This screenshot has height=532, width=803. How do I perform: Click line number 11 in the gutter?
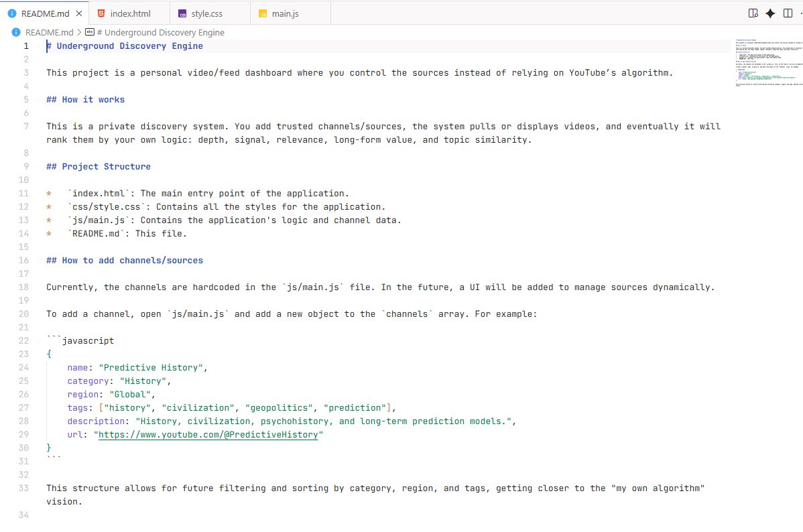(x=23, y=194)
